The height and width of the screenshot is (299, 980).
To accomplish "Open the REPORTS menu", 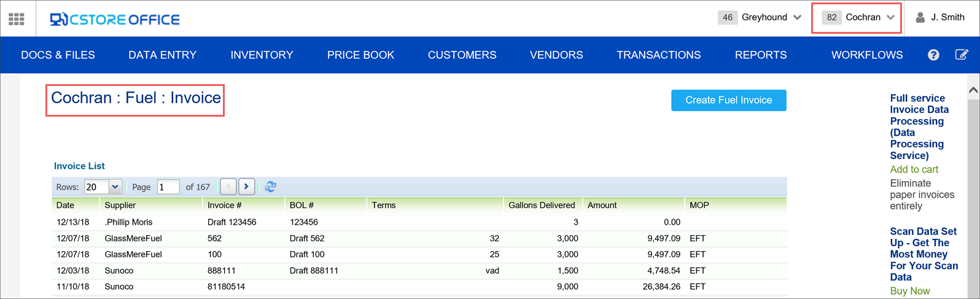I will point(761,55).
